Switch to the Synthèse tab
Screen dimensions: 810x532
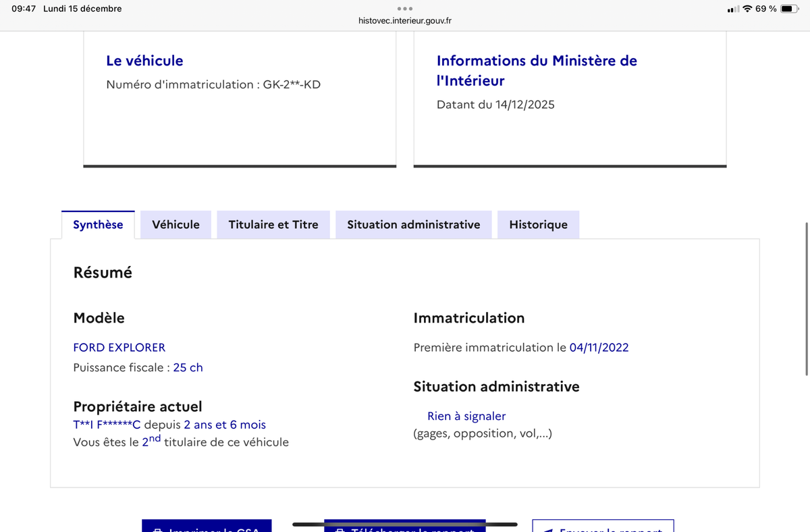[x=98, y=225]
